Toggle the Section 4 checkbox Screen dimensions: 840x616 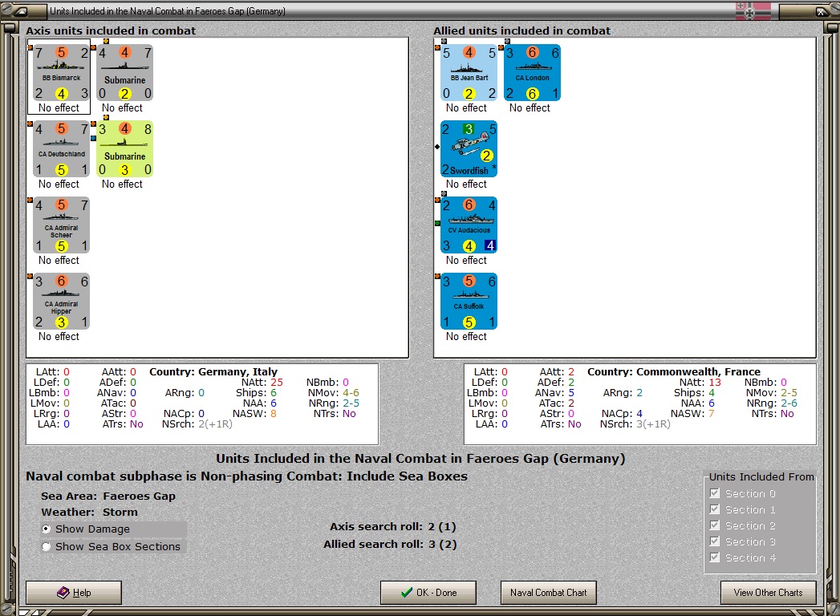(715, 557)
